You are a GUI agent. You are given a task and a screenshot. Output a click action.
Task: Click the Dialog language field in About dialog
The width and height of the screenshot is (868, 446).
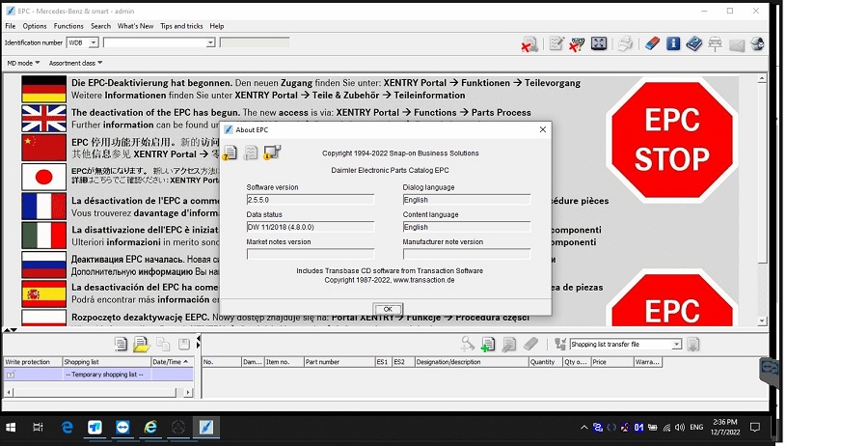coord(467,200)
